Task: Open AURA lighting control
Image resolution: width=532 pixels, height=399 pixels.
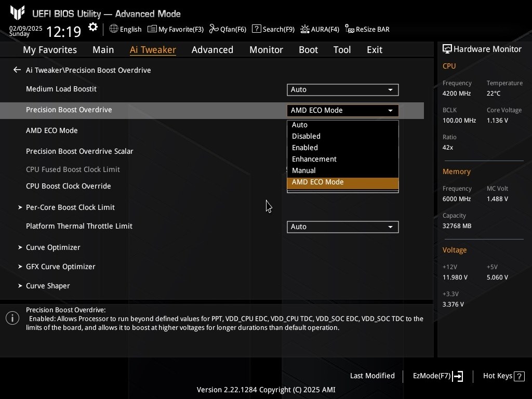Action: tap(320, 29)
